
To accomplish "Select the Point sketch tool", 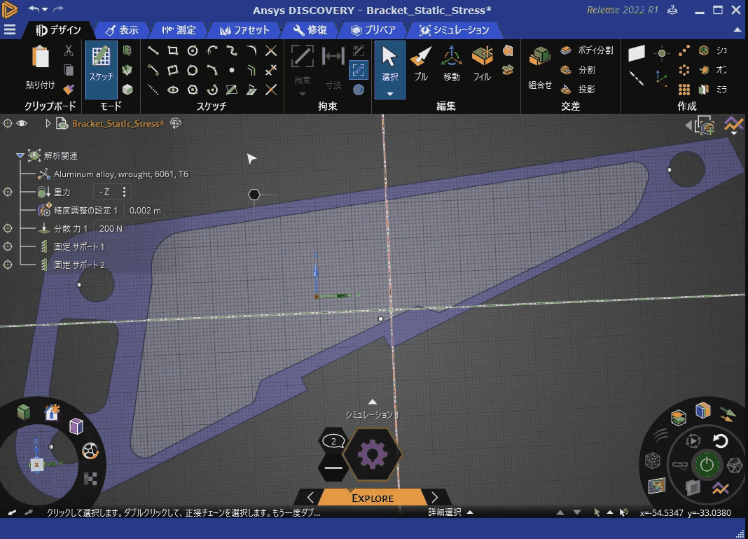I will click(232, 70).
